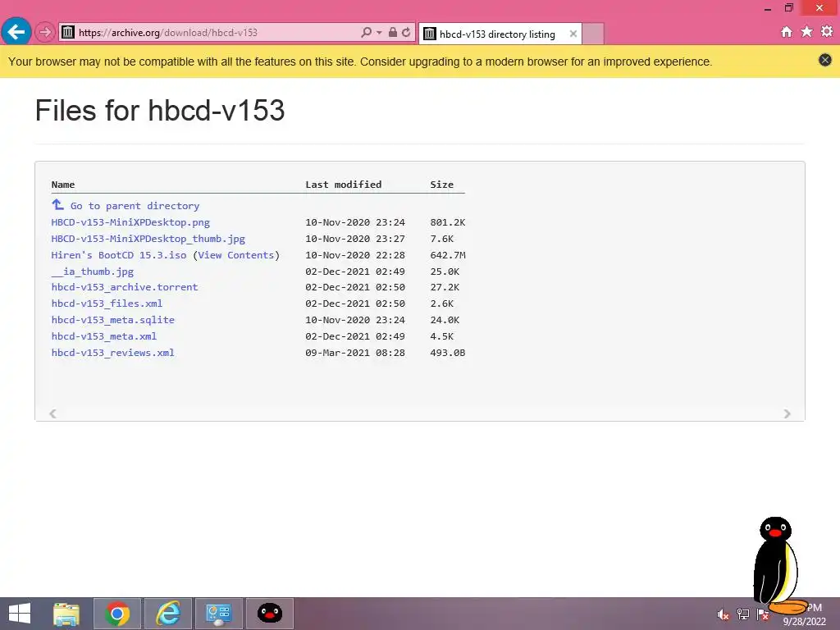Click the parent directory up-arrow icon
The image size is (840, 630).
(x=57, y=204)
